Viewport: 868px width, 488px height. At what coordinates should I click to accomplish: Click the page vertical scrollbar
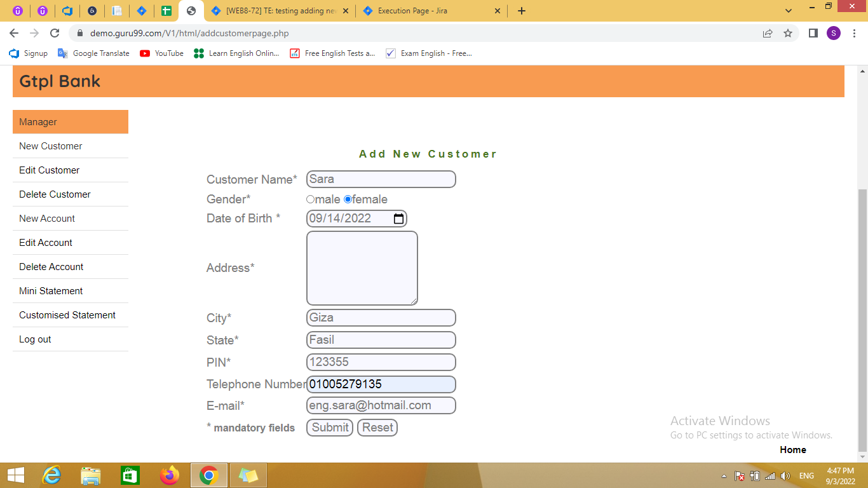862,318
